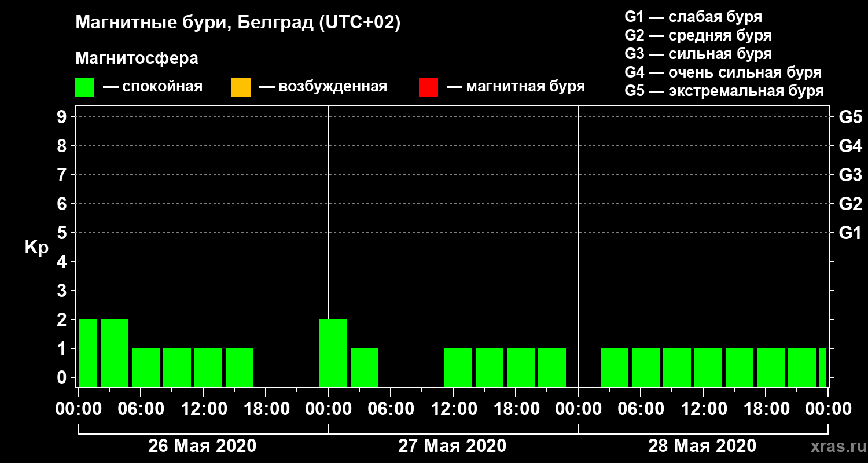
Task: Click the '12:00' tick label of 26 Мая
Action: (203, 409)
